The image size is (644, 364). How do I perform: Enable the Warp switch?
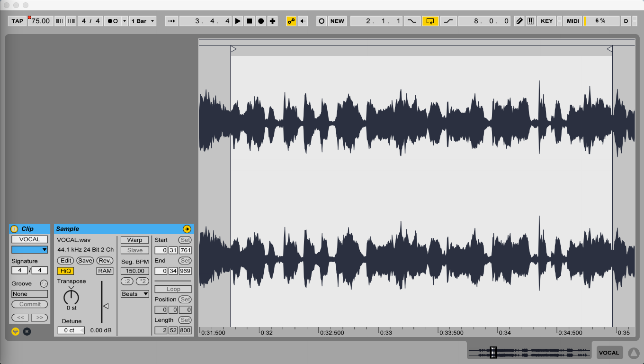click(134, 240)
